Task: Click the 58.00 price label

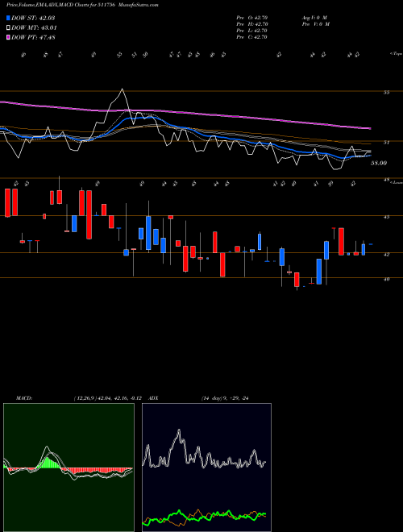Action: click(x=379, y=163)
